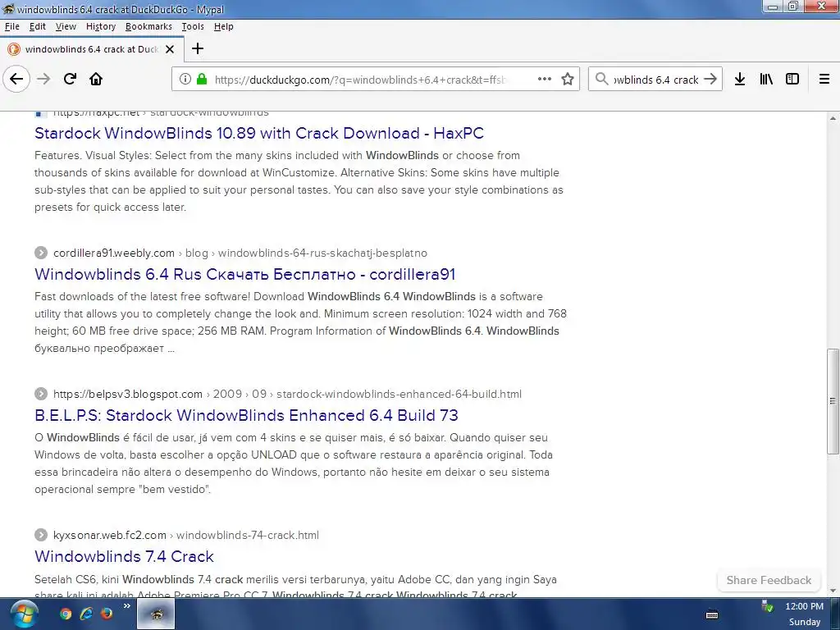This screenshot has height=630, width=840.
Task: Open the Windowblinds 7.4 Crack result
Action: pos(125,556)
